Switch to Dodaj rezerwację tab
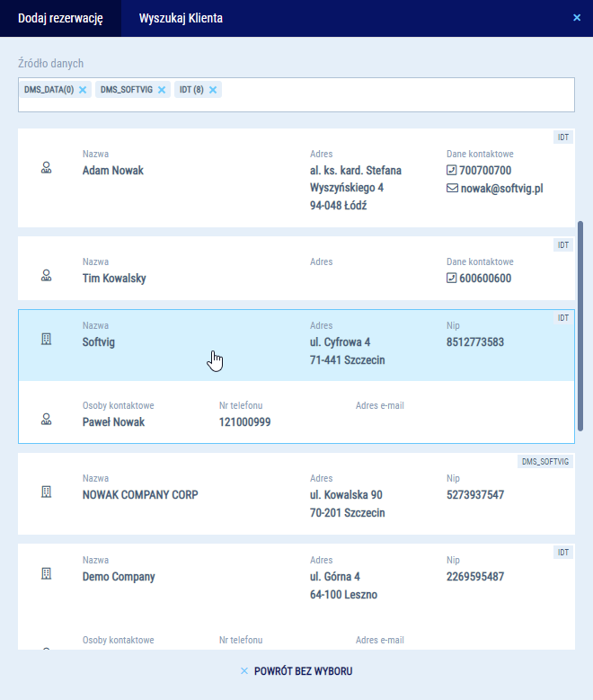Viewport: 593px width, 700px height. pyautogui.click(x=60, y=18)
